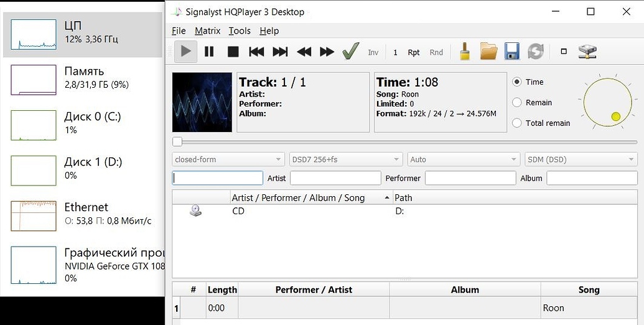644x325 pixels.
Task: Skip to the next track icon
Action: [280, 52]
